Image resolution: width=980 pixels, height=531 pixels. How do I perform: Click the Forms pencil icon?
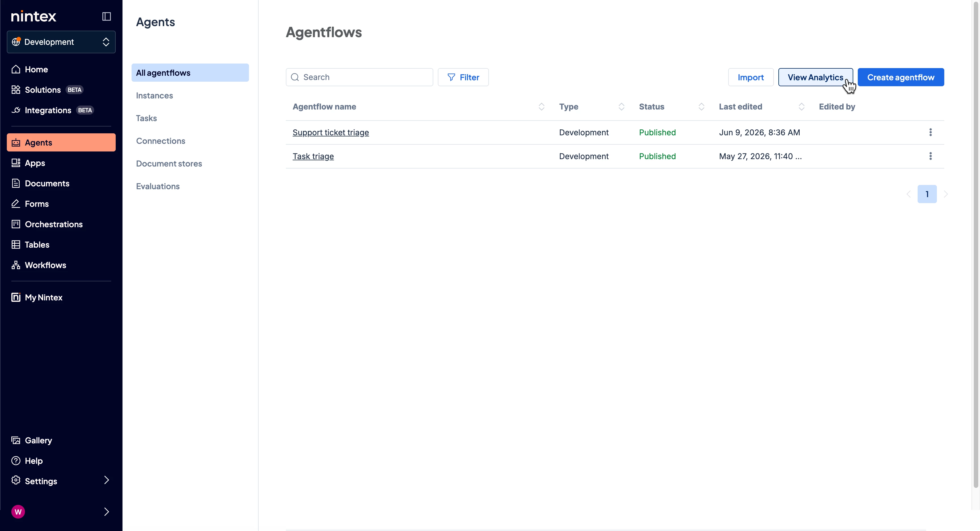(x=16, y=204)
